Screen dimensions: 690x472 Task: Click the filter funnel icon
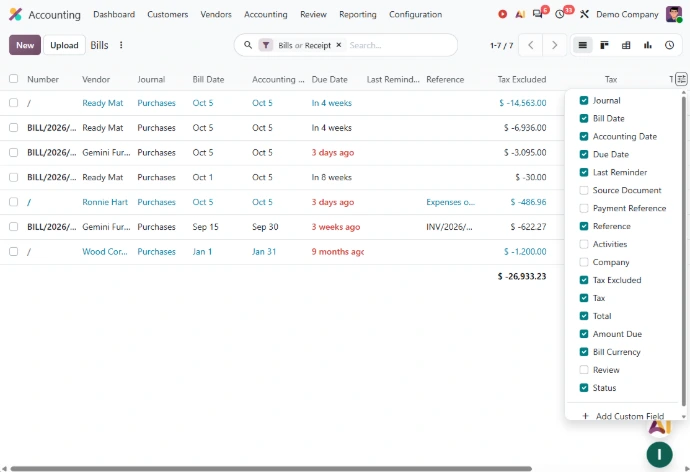pyautogui.click(x=266, y=45)
